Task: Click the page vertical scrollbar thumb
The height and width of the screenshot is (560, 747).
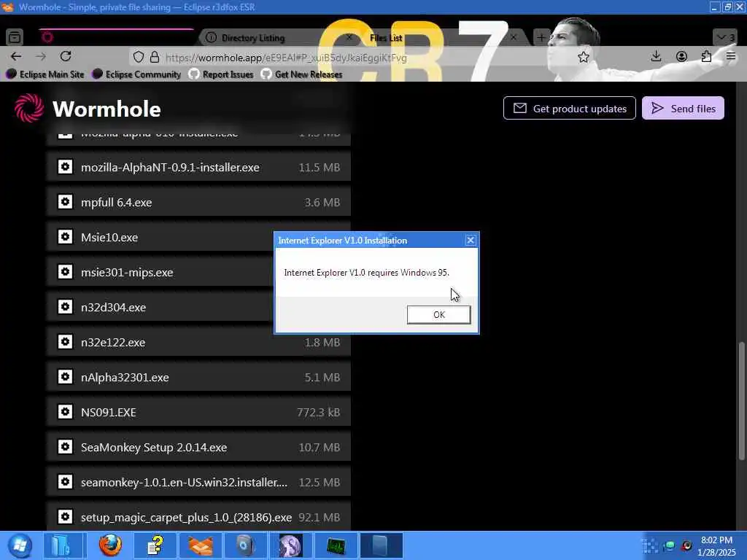Action: pyautogui.click(x=741, y=401)
